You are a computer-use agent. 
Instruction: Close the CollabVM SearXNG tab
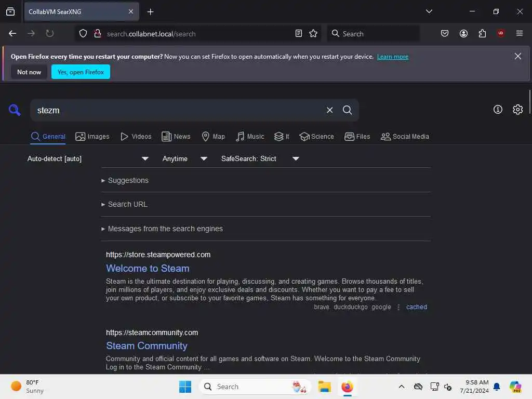131,12
